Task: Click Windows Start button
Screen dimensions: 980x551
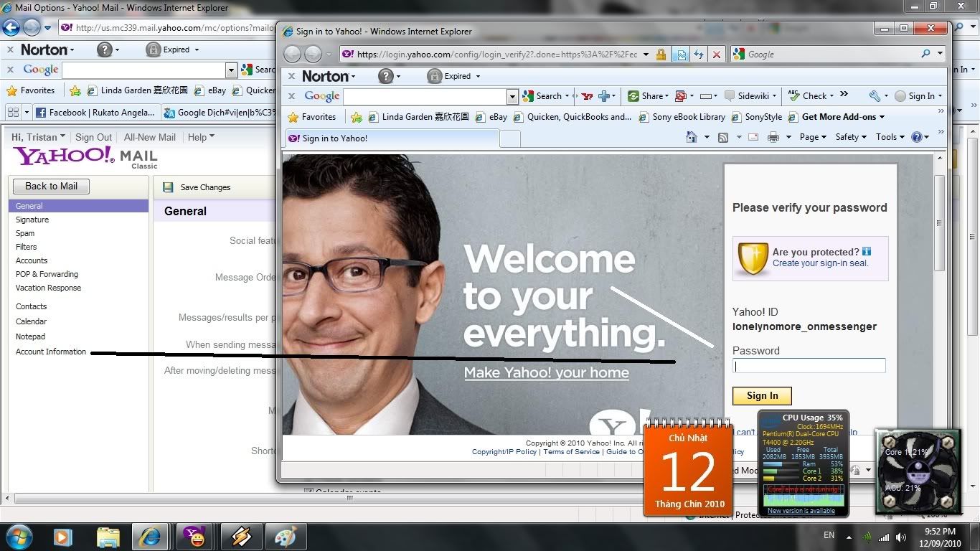Action: [x=19, y=537]
